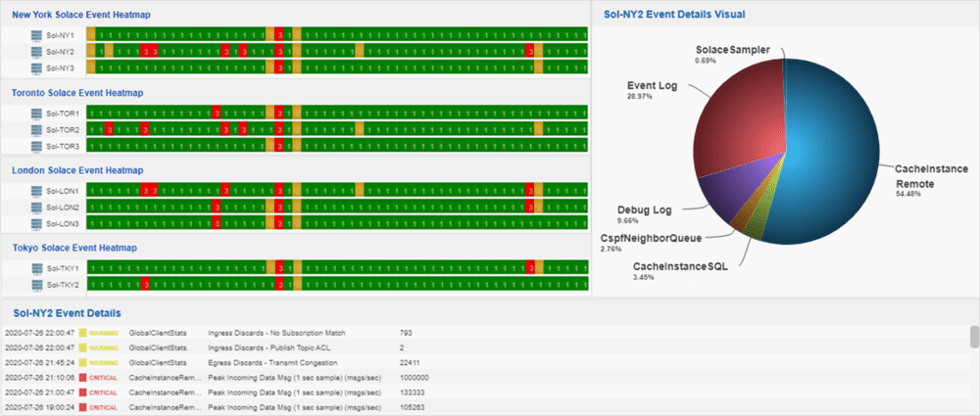Select the Tokyo Solace Event Heatmap heading
The width and height of the screenshot is (980, 416).
[75, 248]
